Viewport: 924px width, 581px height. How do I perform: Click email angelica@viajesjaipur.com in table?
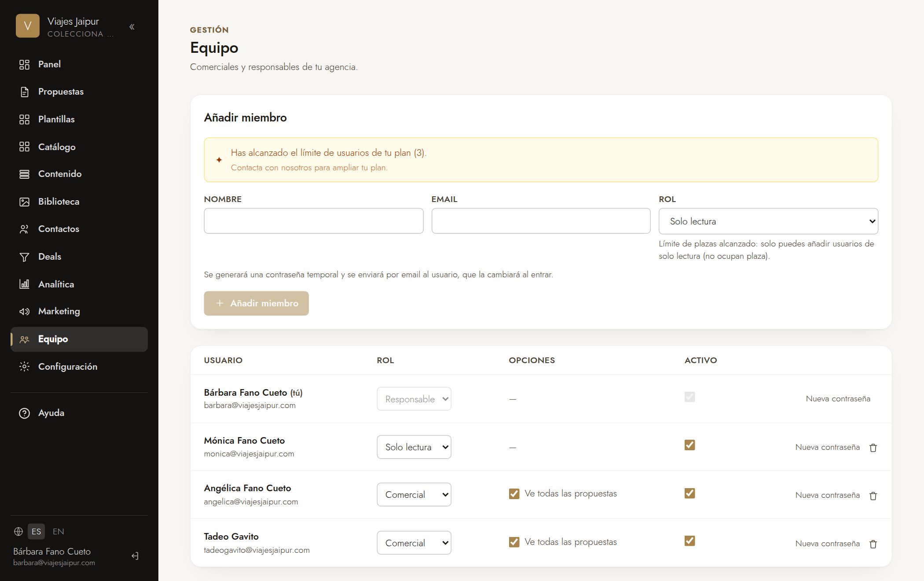tap(251, 502)
